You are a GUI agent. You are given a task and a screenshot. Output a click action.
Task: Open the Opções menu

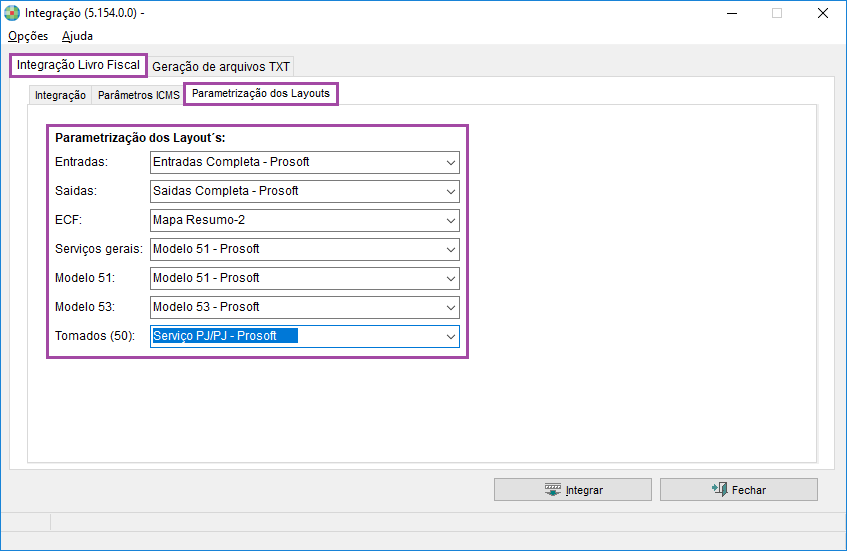pyautogui.click(x=28, y=36)
